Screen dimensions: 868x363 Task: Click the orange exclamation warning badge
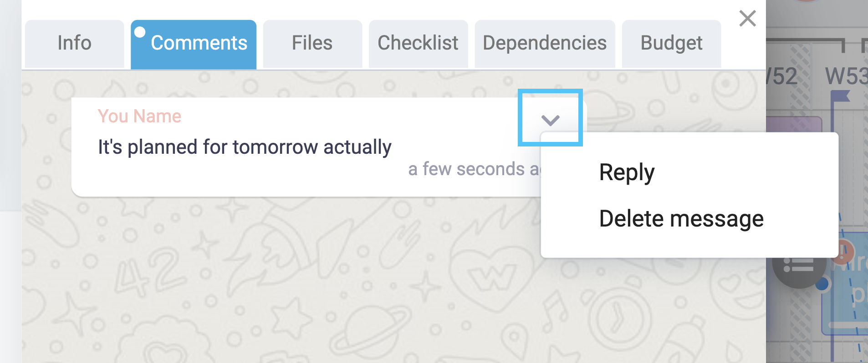pos(843,252)
